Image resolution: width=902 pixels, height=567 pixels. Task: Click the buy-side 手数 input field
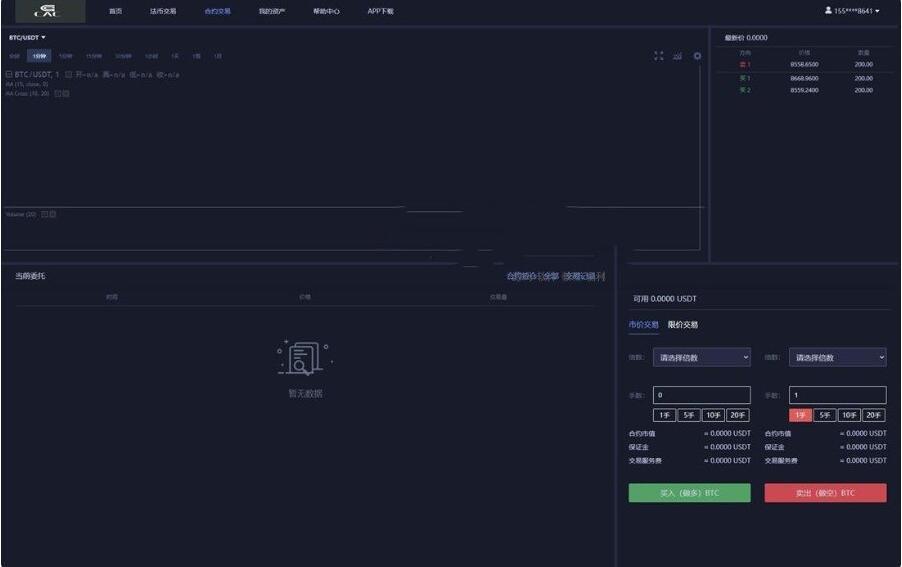click(x=701, y=395)
